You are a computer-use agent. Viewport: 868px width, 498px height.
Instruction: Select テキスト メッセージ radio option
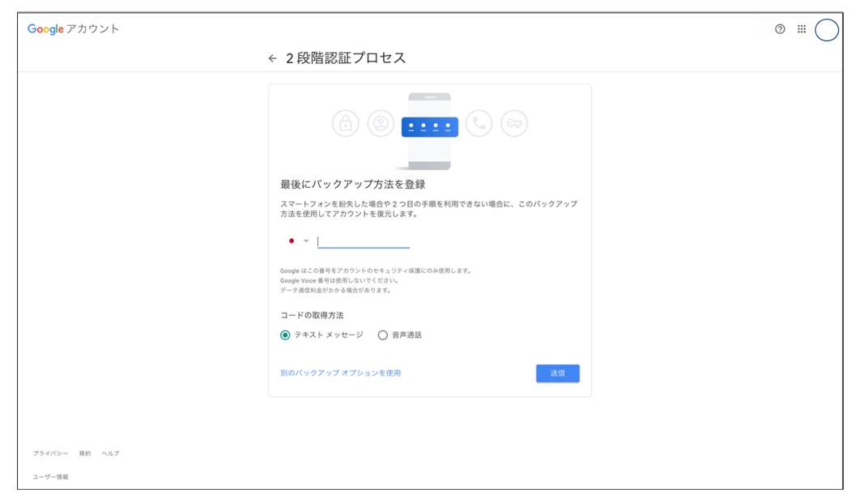pos(285,335)
